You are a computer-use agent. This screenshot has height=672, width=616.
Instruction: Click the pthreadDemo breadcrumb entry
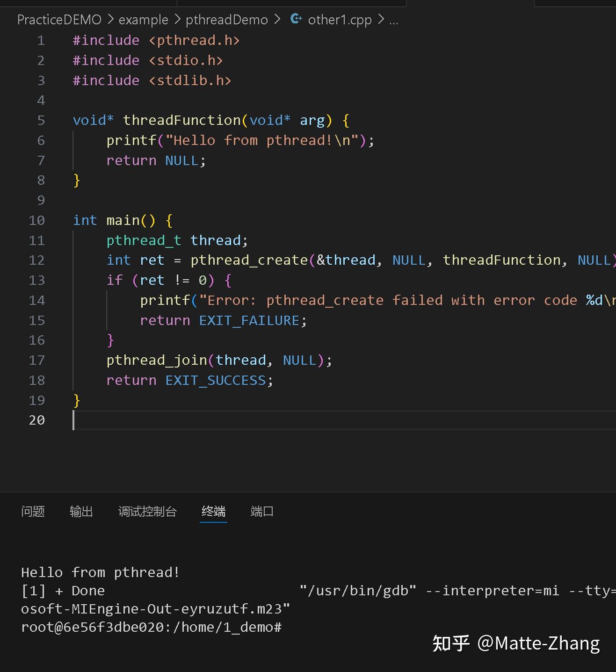(x=227, y=20)
